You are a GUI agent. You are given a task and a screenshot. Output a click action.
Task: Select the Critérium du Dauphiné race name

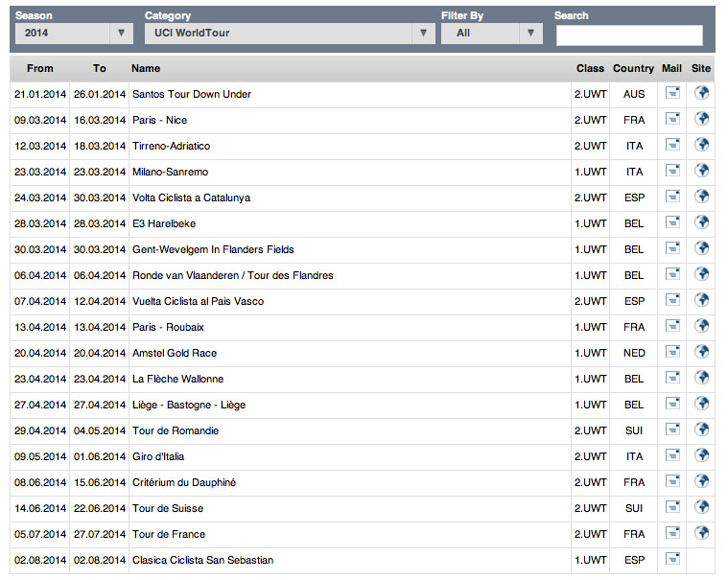(x=184, y=482)
